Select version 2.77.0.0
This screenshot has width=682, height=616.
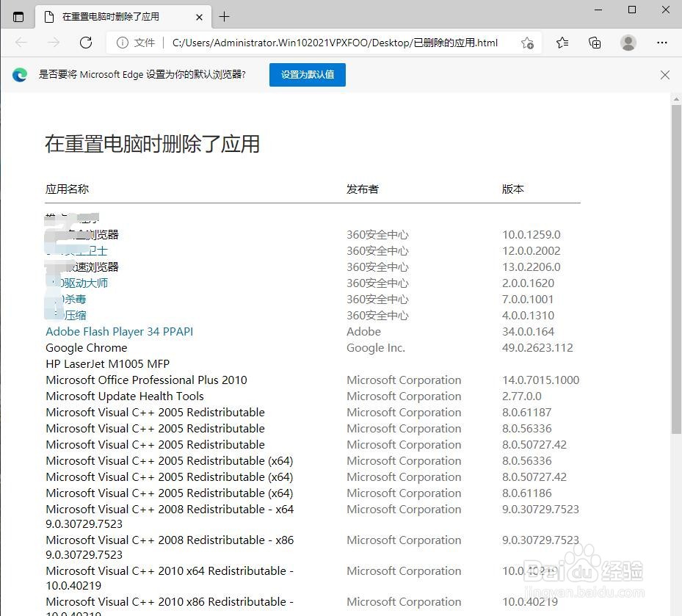(x=521, y=396)
